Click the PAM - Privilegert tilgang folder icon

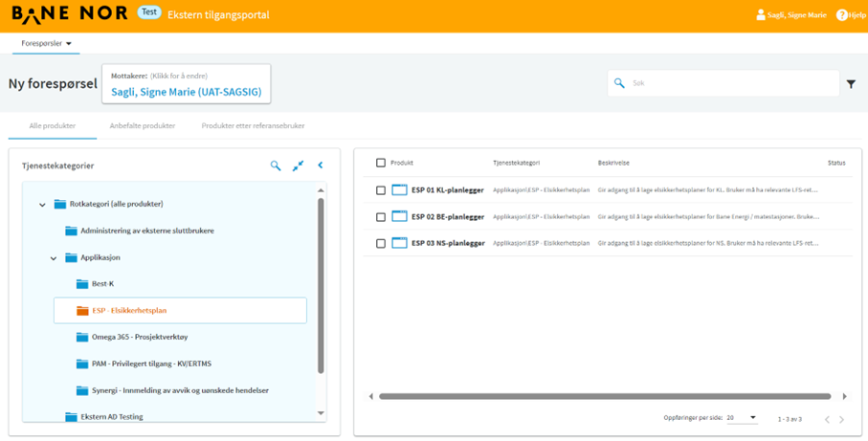point(82,364)
